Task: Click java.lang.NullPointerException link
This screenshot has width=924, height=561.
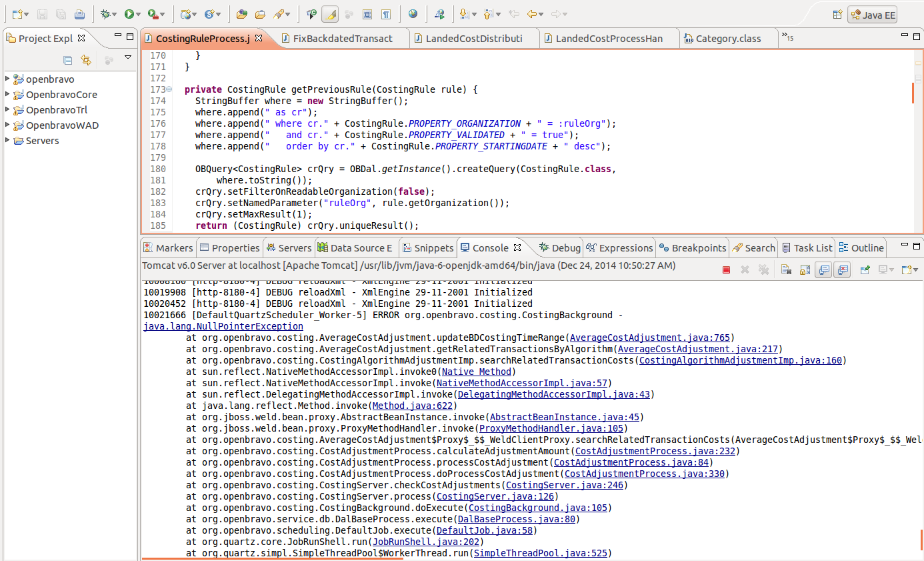Action: click(x=223, y=326)
